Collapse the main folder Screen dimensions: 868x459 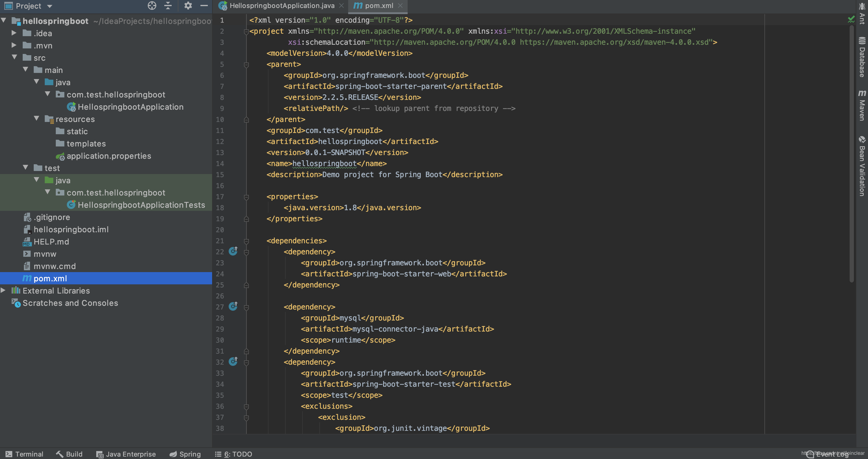tap(26, 69)
